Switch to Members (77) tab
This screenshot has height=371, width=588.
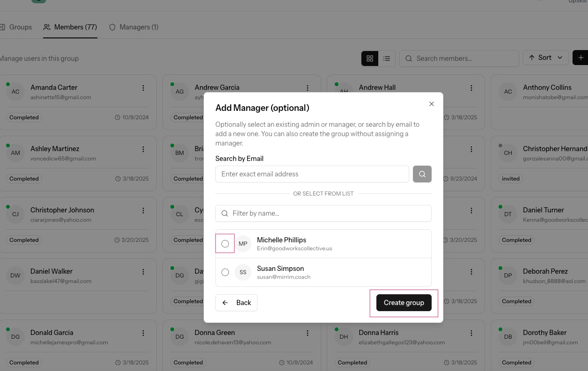coord(70,27)
